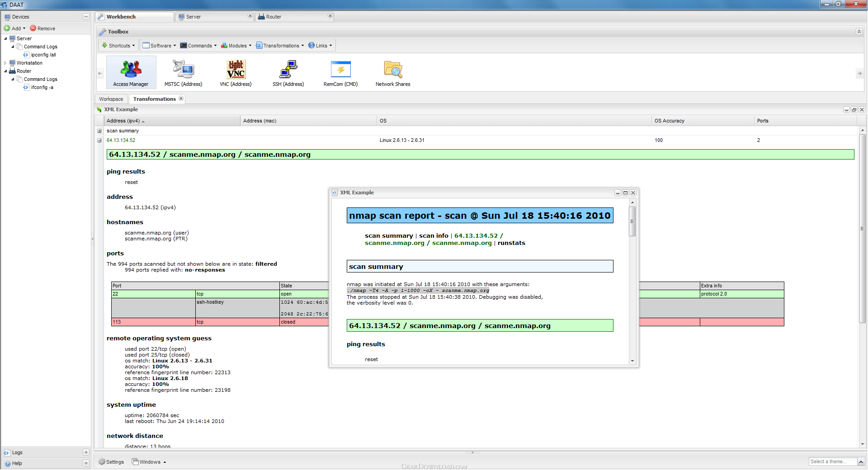868x470 pixels.
Task: Select the Workstation device in tree
Action: (x=29, y=63)
